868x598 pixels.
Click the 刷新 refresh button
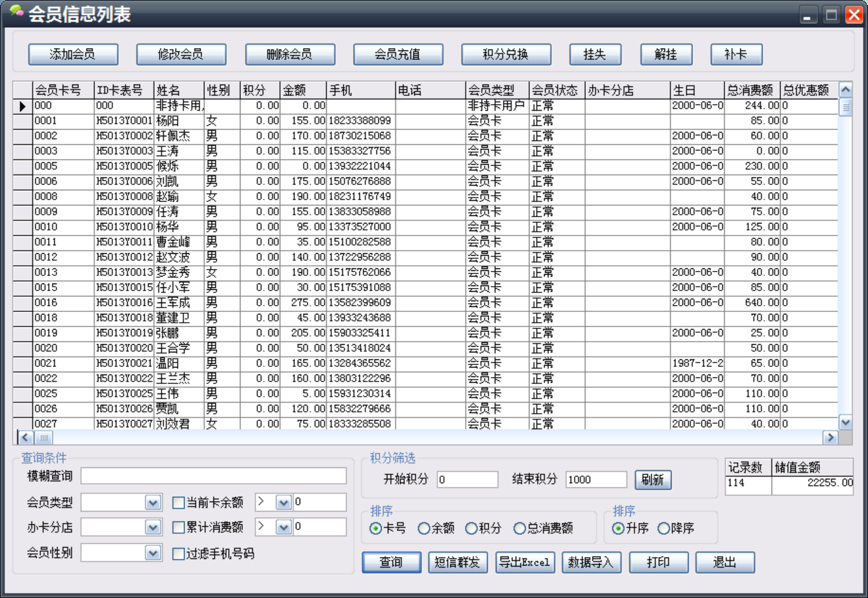click(x=653, y=480)
